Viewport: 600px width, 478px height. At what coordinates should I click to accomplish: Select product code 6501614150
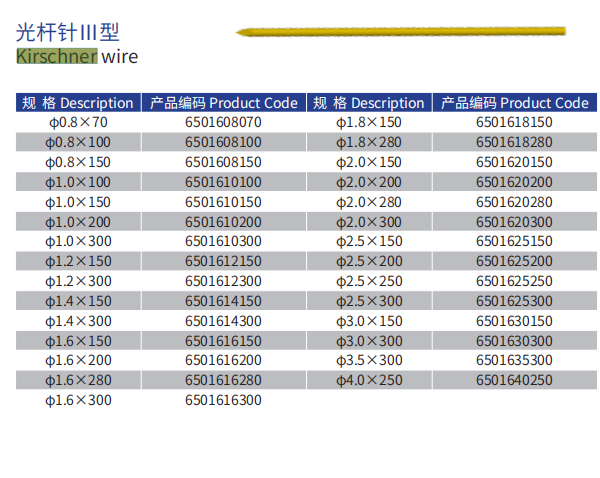223,301
